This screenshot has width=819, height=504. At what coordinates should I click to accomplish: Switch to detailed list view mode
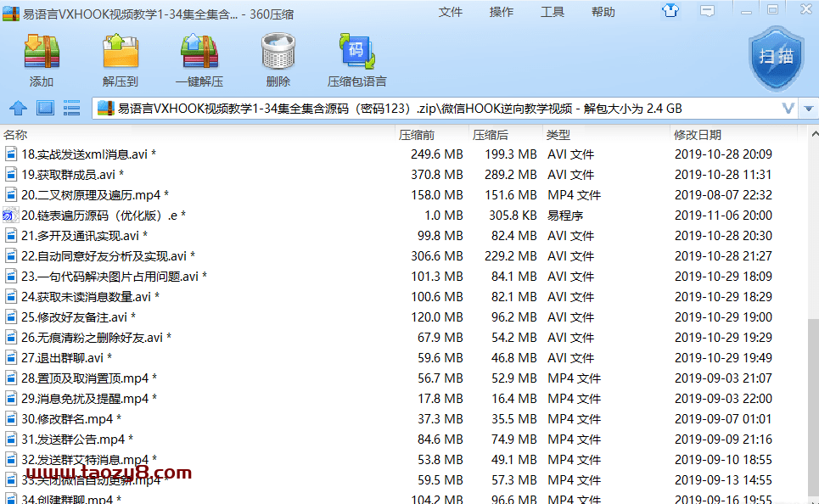(72, 109)
